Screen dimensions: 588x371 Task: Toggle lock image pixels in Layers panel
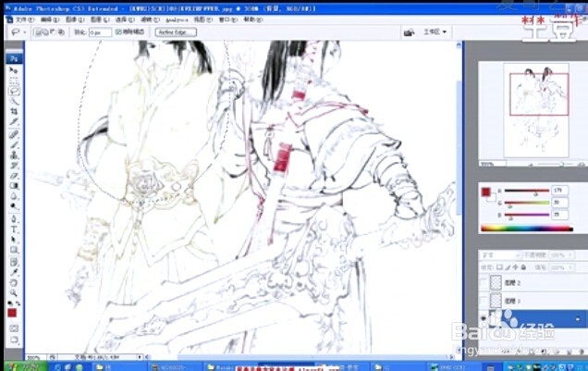coord(508,267)
